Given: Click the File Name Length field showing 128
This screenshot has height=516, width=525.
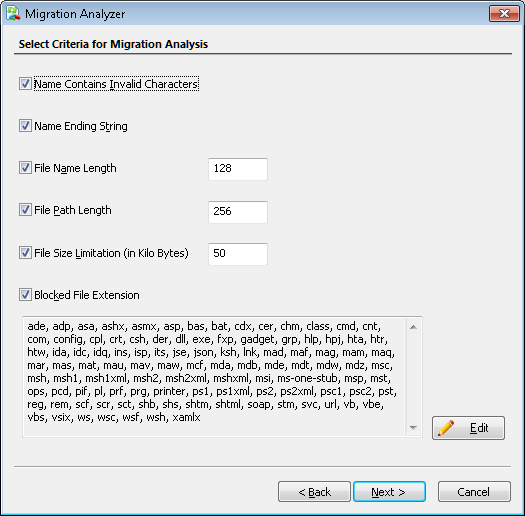Looking at the screenshot, I should (238, 169).
